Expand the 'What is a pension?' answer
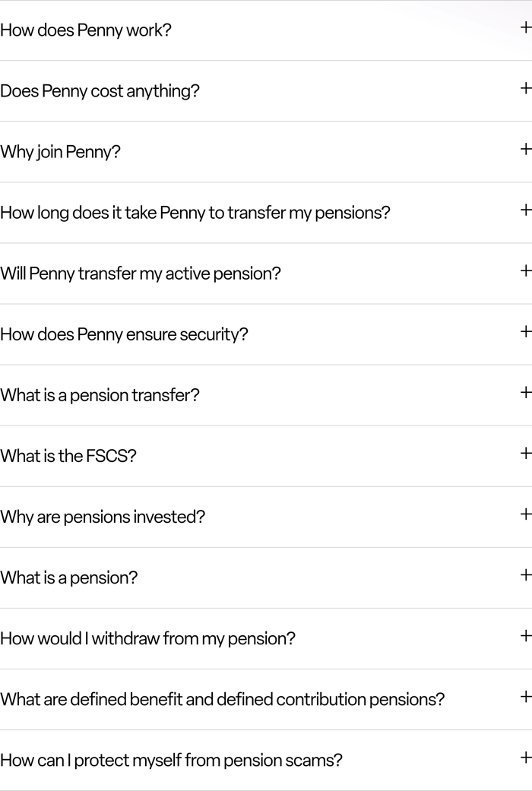532x791 pixels. click(525, 574)
